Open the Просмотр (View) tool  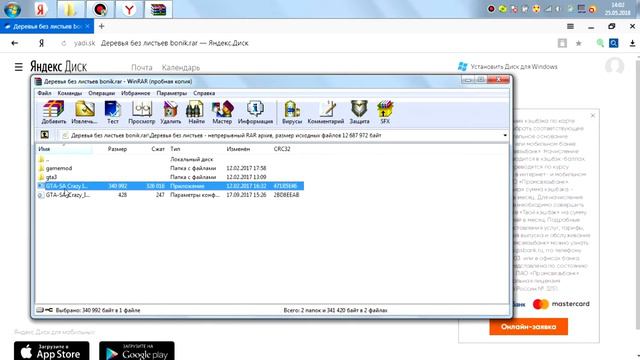coord(142,112)
